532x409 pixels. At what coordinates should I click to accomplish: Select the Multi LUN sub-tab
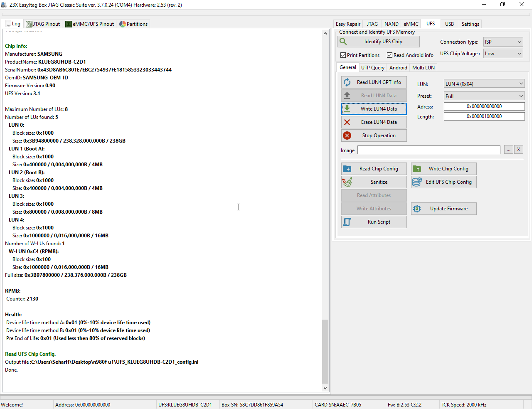pyautogui.click(x=424, y=68)
